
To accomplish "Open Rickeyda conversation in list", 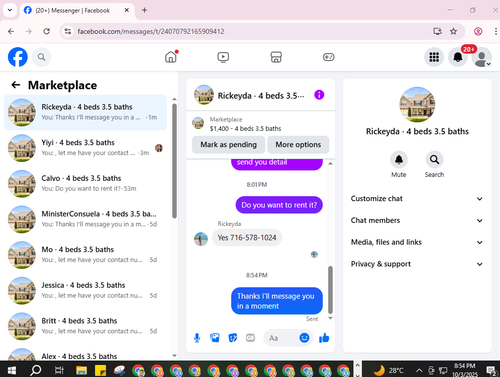I will tap(85, 112).
